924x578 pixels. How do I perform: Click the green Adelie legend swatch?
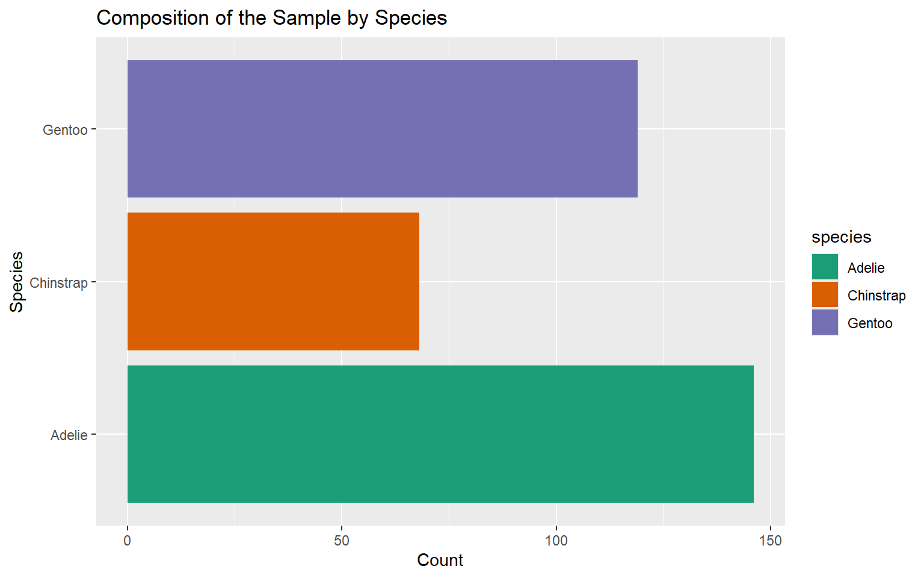point(825,267)
